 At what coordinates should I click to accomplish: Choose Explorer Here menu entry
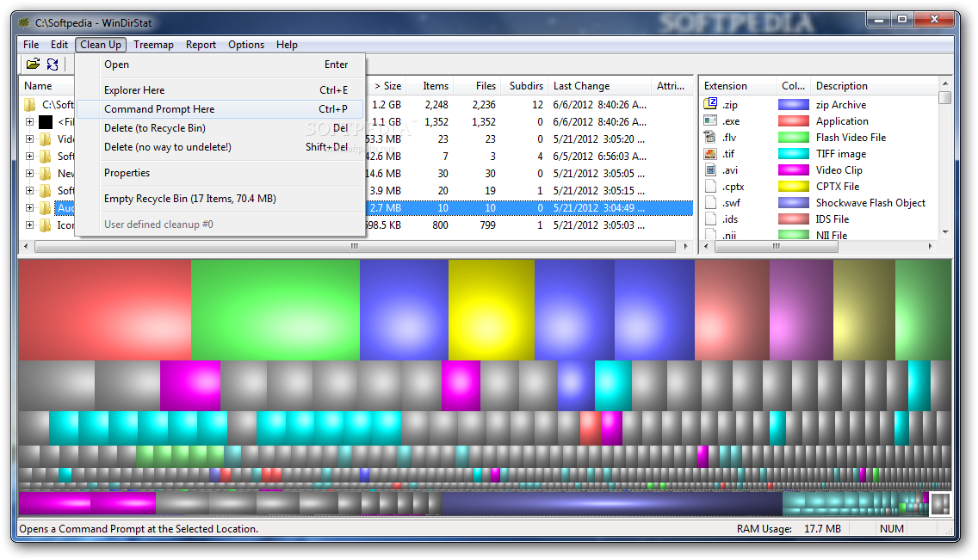click(x=220, y=90)
